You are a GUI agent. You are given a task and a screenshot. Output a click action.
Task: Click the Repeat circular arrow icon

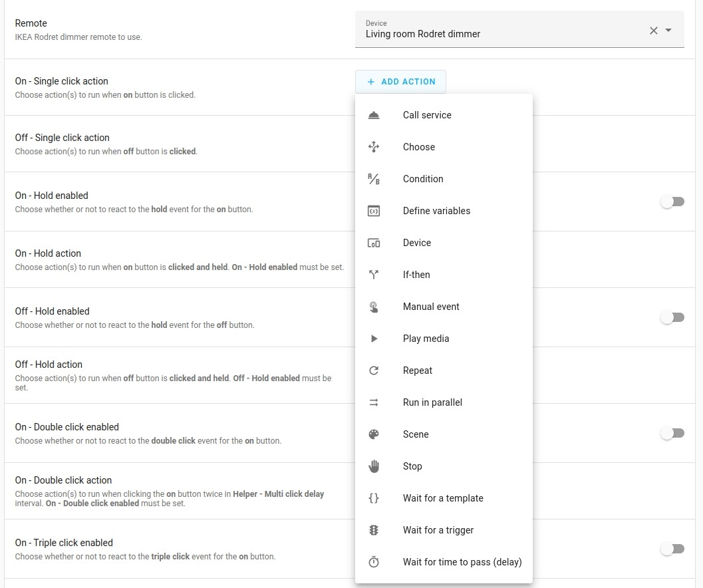click(374, 370)
